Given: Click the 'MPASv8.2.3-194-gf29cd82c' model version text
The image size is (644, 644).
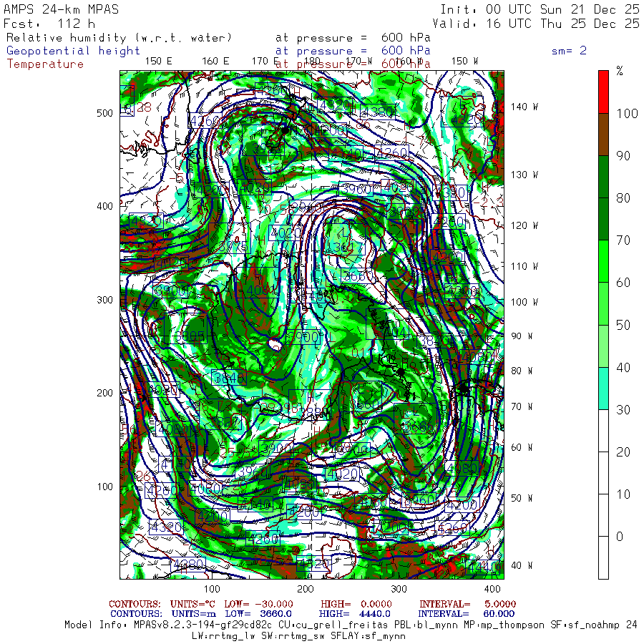Looking at the screenshot, I should 203,625.
